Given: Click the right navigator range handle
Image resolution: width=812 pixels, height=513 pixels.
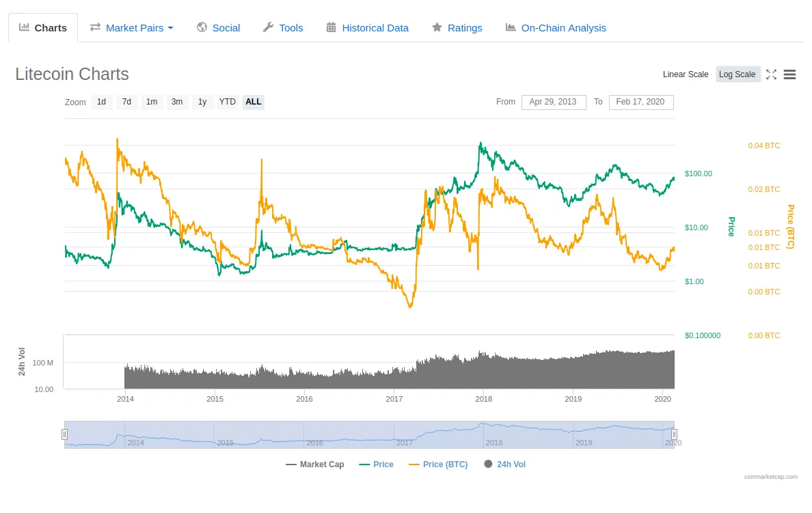Looking at the screenshot, I should (x=674, y=434).
